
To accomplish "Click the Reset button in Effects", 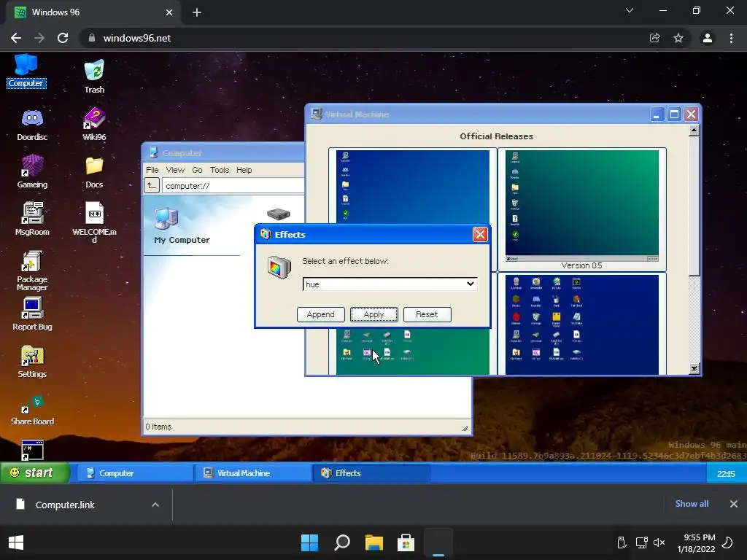I will [x=427, y=314].
